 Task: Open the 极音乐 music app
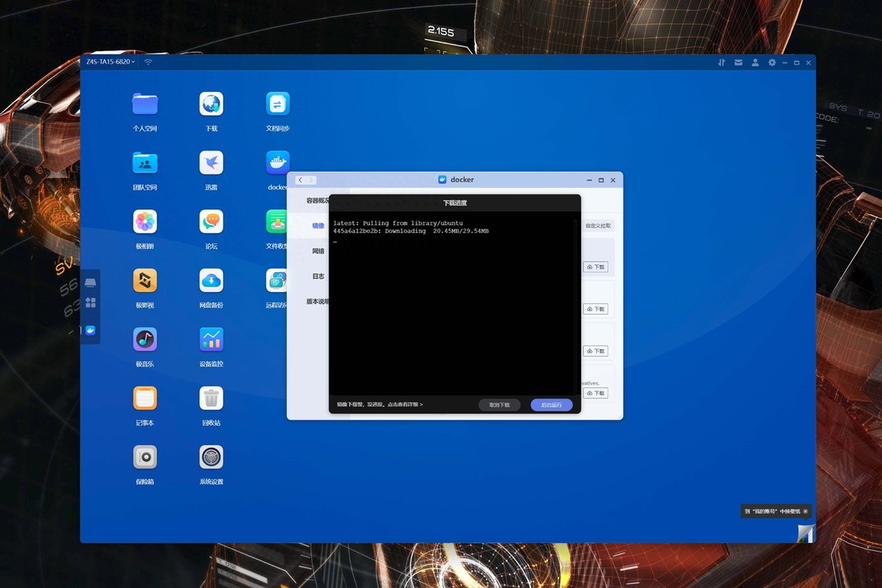coord(145,339)
